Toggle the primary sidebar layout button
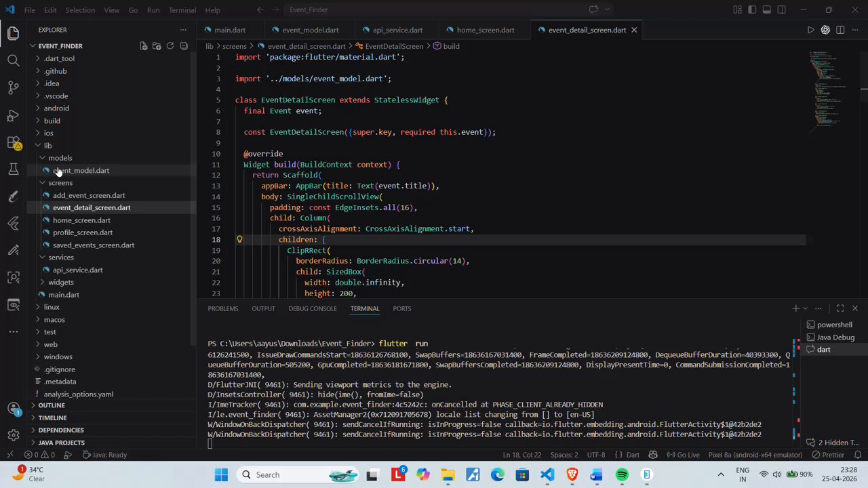868x488 pixels. 752,9
